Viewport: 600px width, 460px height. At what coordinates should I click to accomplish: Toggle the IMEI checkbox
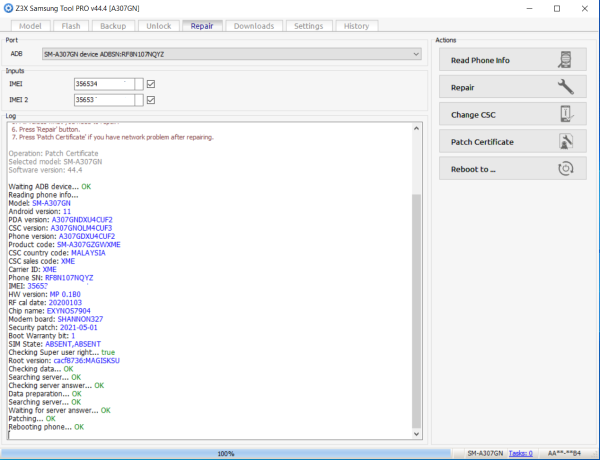click(x=151, y=84)
